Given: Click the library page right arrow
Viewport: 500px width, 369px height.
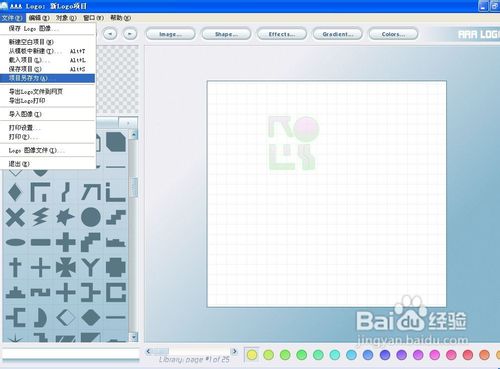Looking at the screenshot, I should coord(234,351).
